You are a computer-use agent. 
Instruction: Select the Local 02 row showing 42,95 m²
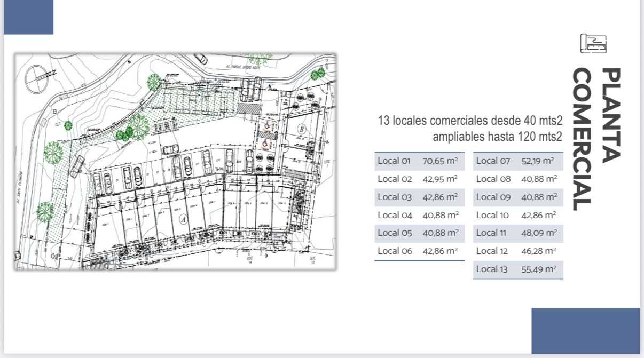pyautogui.click(x=419, y=179)
